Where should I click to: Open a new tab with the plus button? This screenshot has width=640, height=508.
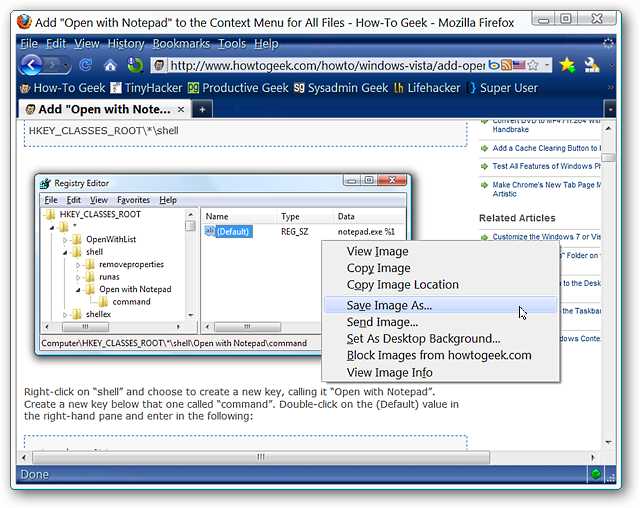[202, 109]
